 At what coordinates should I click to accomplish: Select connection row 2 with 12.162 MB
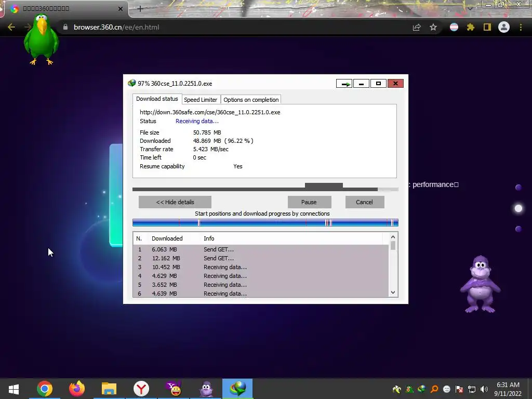[261, 258]
